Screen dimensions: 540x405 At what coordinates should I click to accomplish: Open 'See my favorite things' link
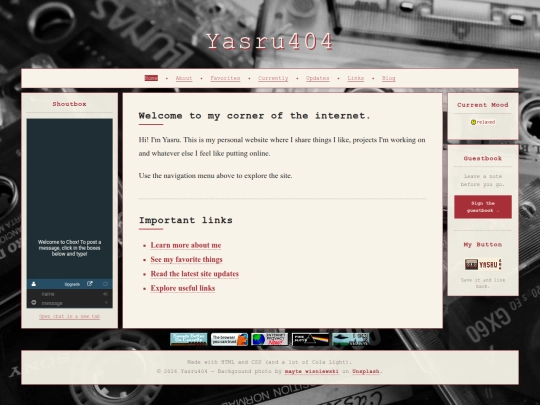point(186,259)
